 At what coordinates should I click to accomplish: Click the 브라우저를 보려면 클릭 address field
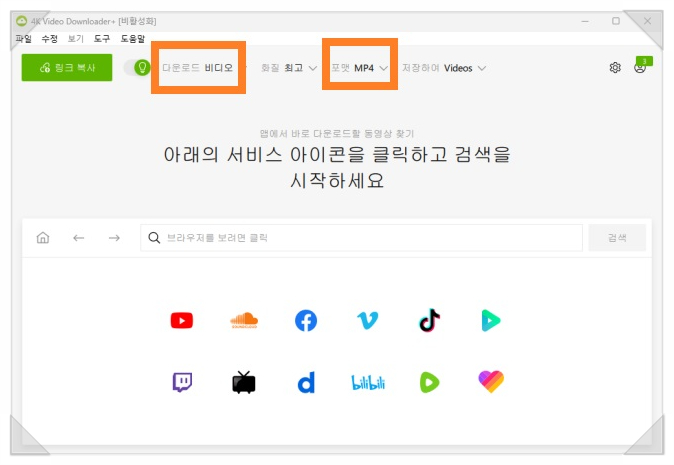point(362,238)
